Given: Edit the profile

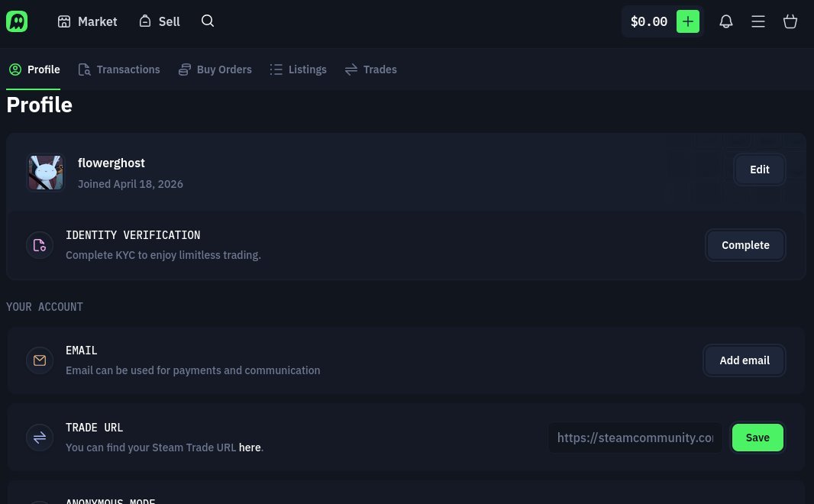Looking at the screenshot, I should click(760, 170).
